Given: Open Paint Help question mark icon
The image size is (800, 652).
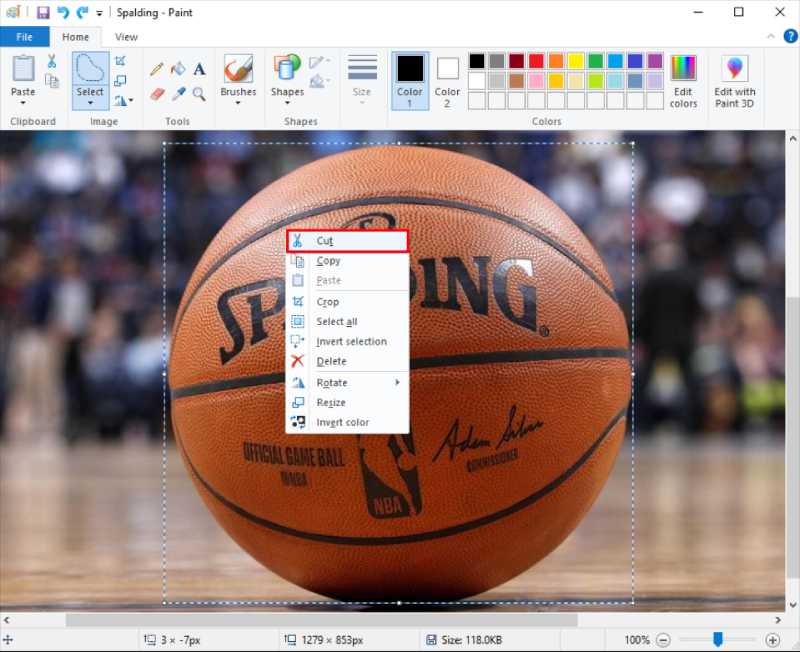Looking at the screenshot, I should [790, 36].
